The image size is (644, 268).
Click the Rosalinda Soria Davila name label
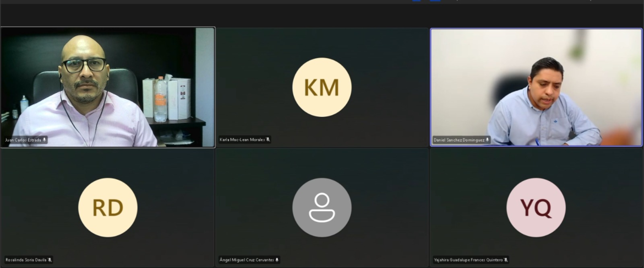click(26, 260)
